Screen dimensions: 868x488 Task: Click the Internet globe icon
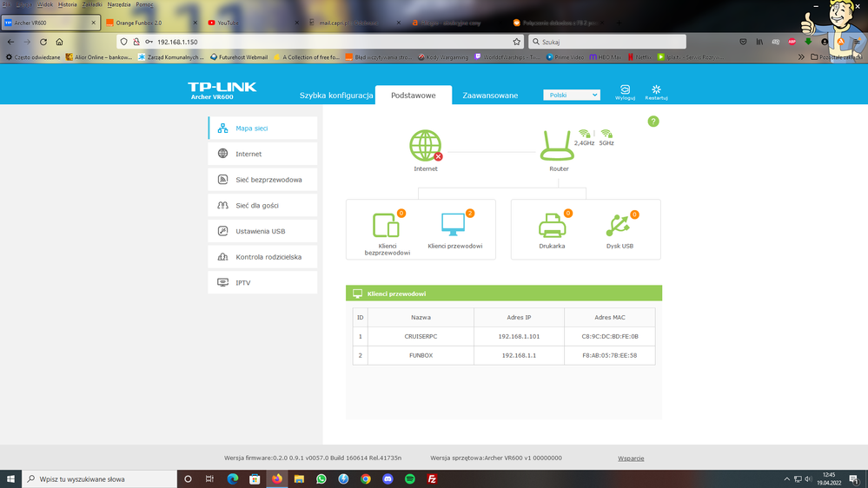426,146
